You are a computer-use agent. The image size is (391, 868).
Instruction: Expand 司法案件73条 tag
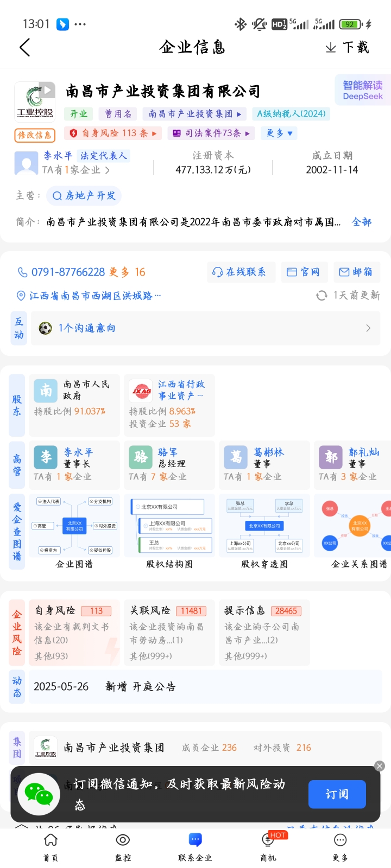[x=211, y=133]
